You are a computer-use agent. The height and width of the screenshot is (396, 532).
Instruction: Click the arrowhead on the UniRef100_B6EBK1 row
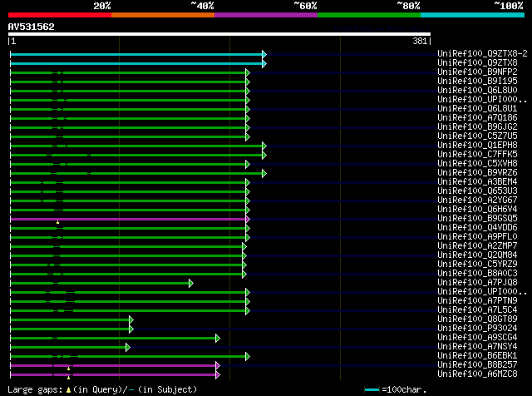tap(248, 357)
